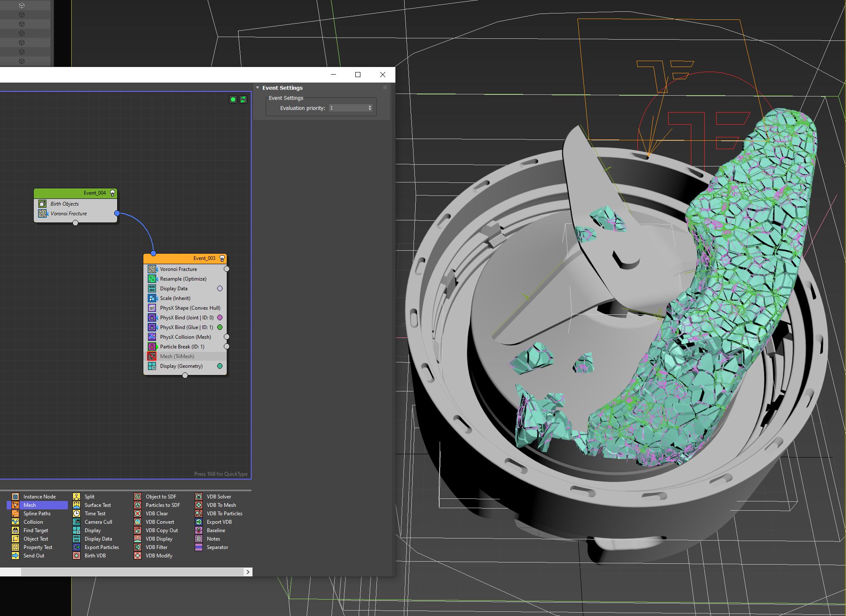Screen dimensions: 846x616
Task: Choose the Time Test operator icon
Action: click(76, 513)
